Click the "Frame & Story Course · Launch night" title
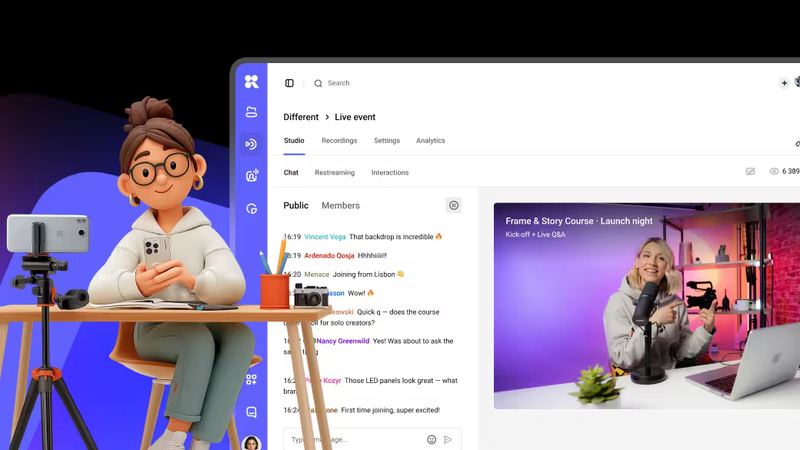Viewport: 800px width, 450px height. [579, 221]
